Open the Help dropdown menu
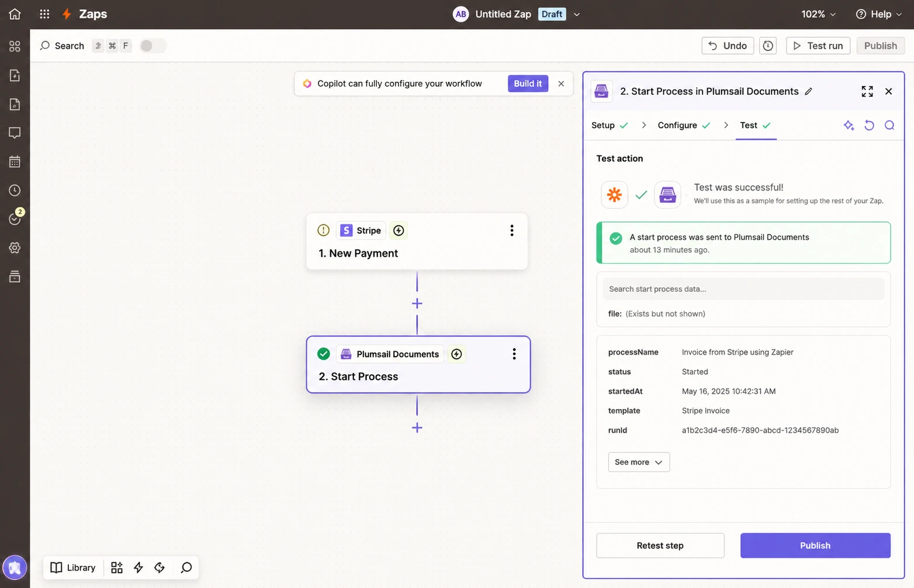Viewport: 914px width, 588px height. [x=879, y=14]
